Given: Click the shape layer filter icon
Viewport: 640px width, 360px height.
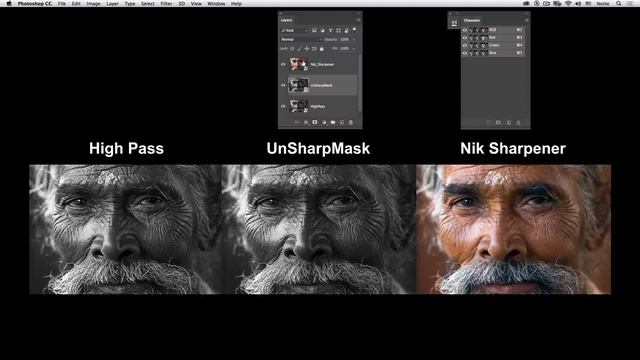Looking at the screenshot, I should pos(338,30).
